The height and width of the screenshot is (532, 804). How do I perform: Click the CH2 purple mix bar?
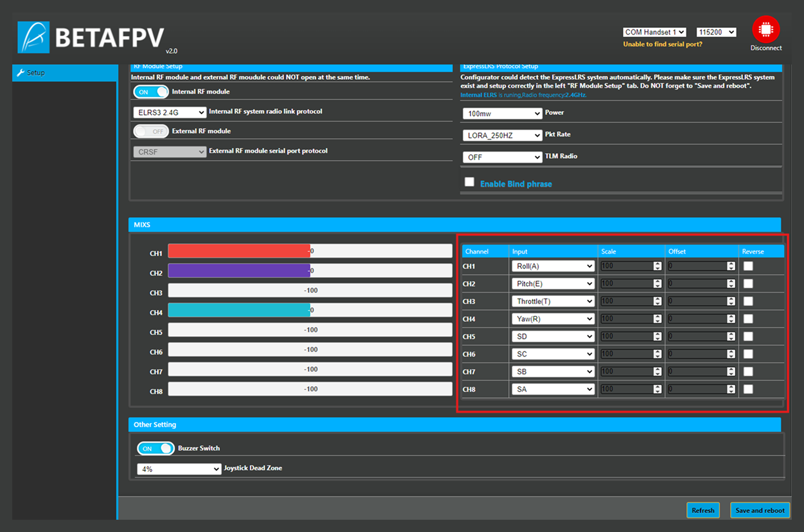[x=239, y=271]
